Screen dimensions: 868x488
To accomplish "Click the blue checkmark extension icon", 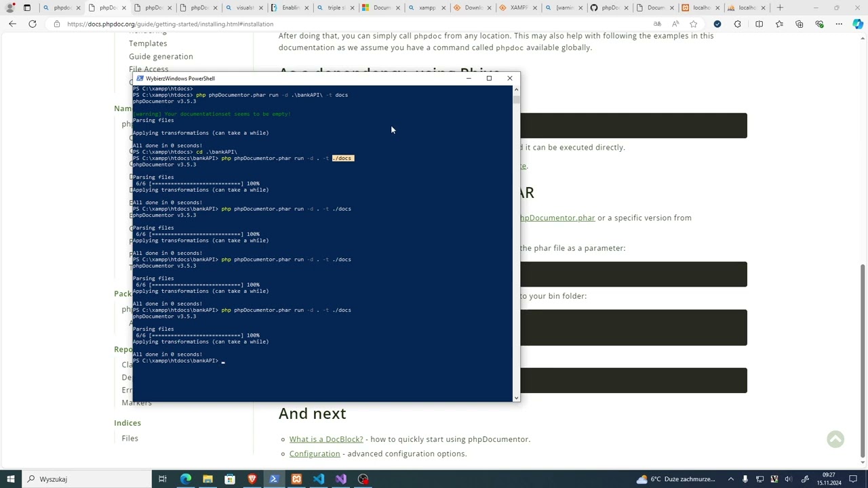I will point(717,24).
